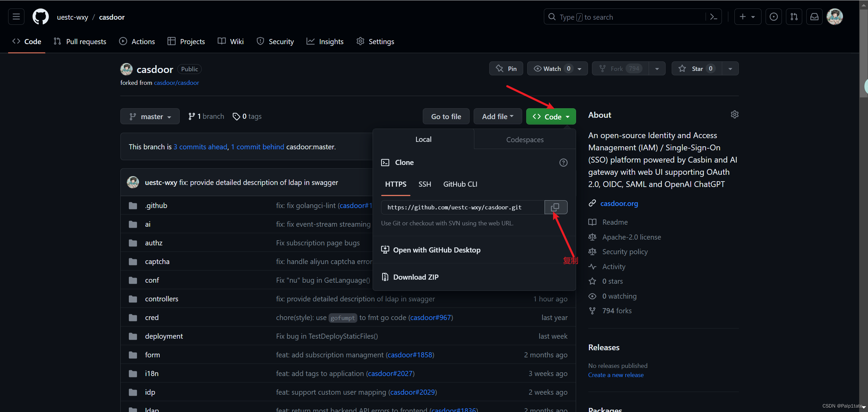
Task: Switch to the Codespaces tab
Action: (x=525, y=140)
